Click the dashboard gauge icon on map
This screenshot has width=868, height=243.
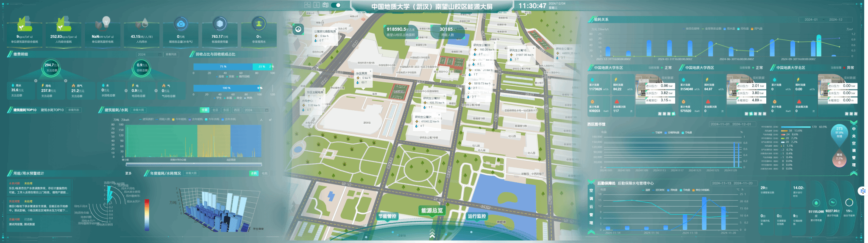[298, 29]
